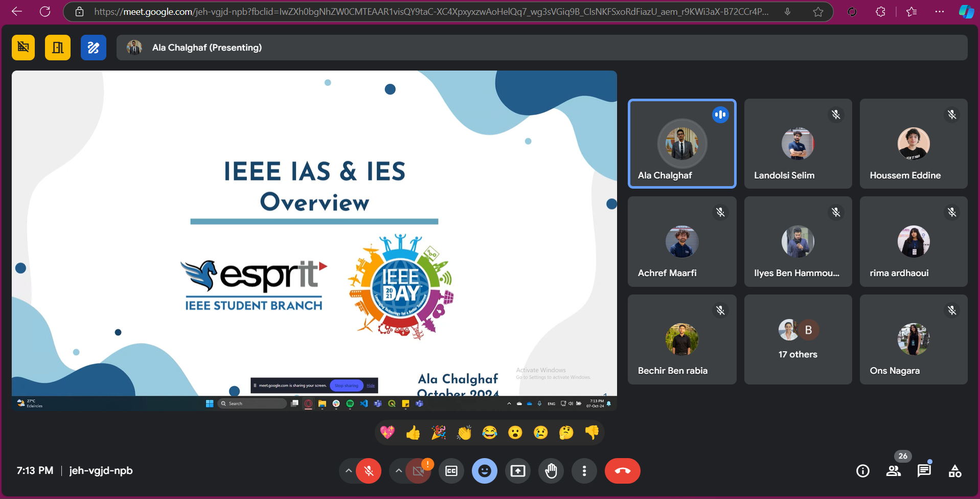The height and width of the screenshot is (499, 980).
Task: Send the party popper reaction
Action: pyautogui.click(x=439, y=433)
